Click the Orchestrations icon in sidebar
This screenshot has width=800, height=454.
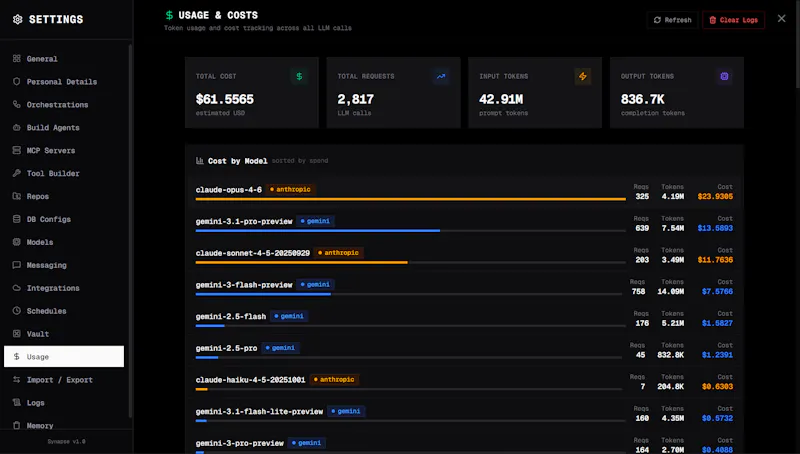point(16,105)
